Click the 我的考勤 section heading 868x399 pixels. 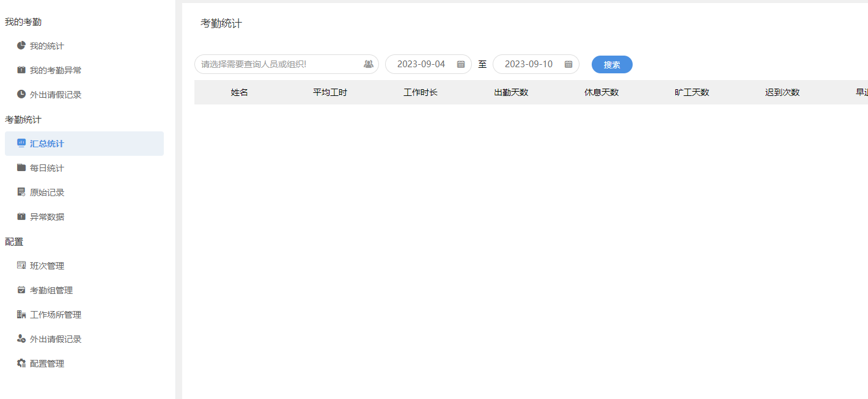[23, 21]
